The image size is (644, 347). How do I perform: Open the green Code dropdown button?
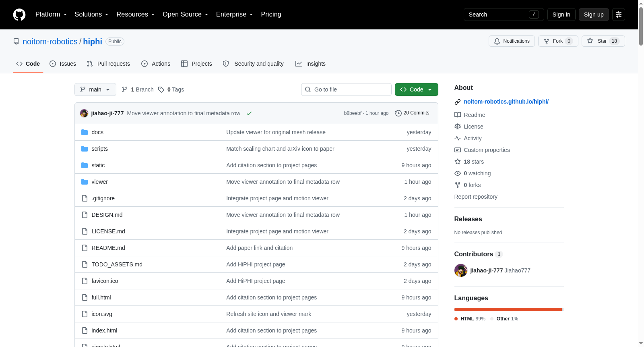(x=417, y=89)
